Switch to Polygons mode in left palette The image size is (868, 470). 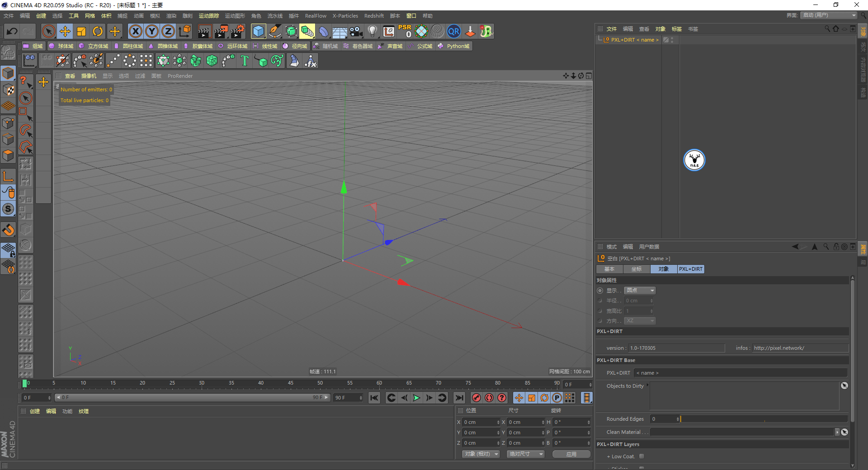pyautogui.click(x=8, y=155)
